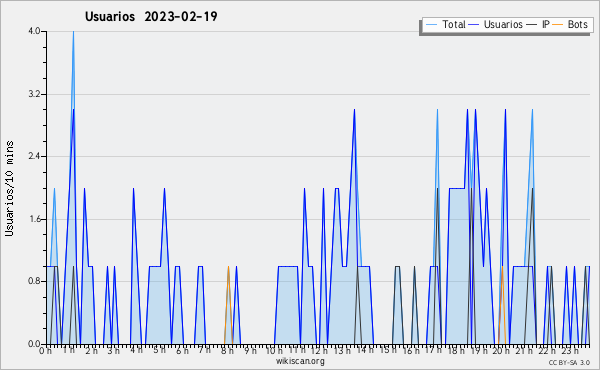Click the Total peak at 4.0 near 1 h
Screen dimensions: 600x370
pyautogui.click(x=73, y=32)
